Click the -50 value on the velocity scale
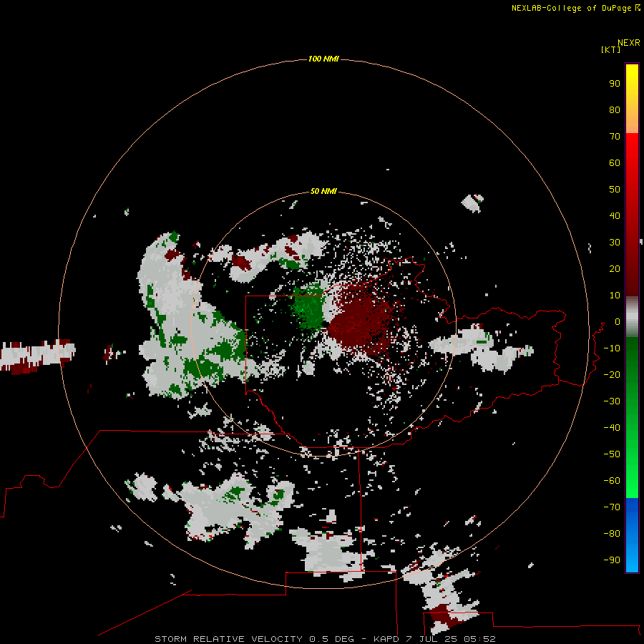 (x=612, y=454)
